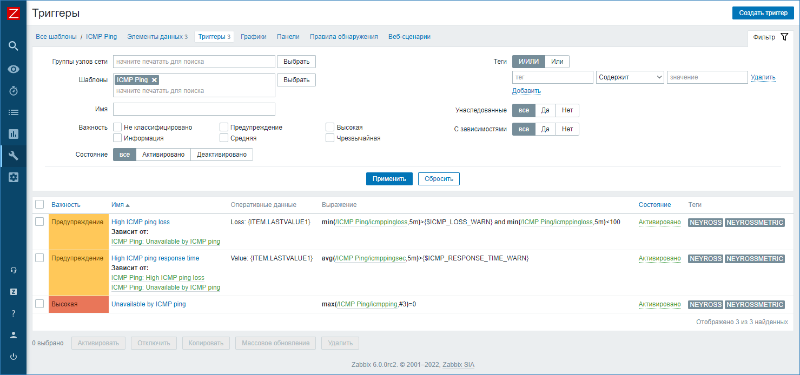Open the 'Содержит' tag operator dropdown
The width and height of the screenshot is (800, 375).
630,77
